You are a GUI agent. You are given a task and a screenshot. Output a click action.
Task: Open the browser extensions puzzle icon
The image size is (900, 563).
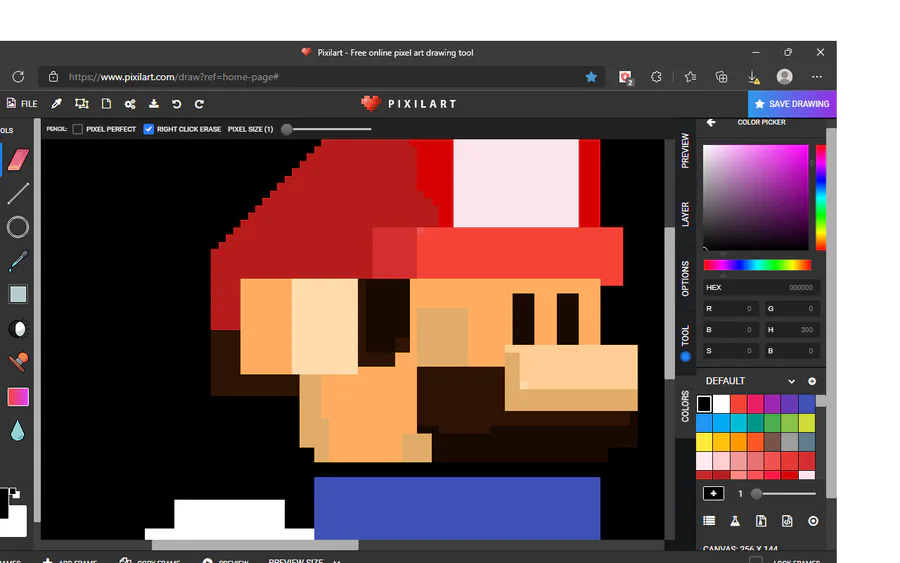(656, 77)
